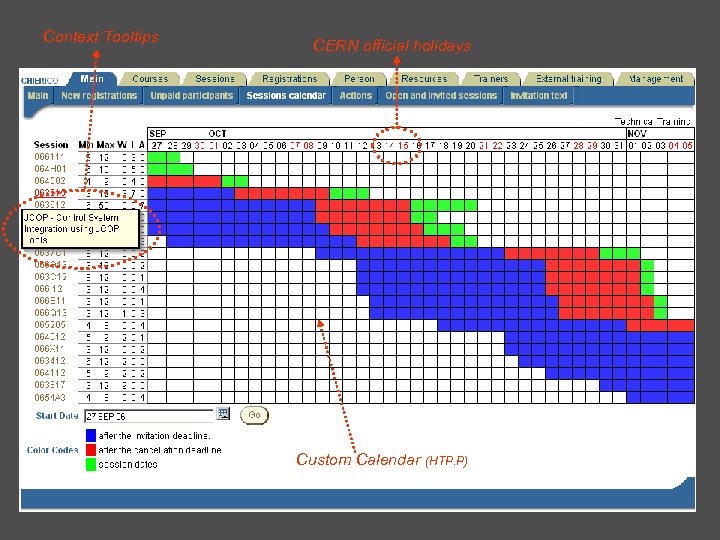Image resolution: width=720 pixels, height=540 pixels.
Task: Click the Session column header
Action: (x=51, y=145)
